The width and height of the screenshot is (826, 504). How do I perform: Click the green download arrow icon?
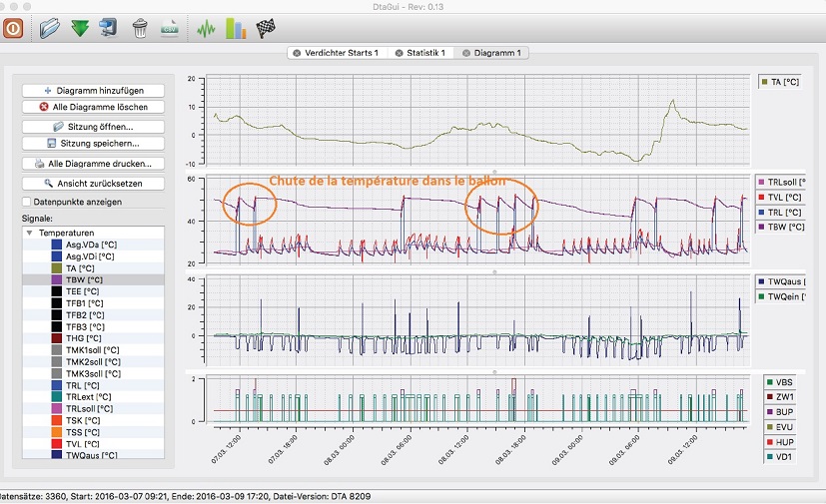click(80, 28)
